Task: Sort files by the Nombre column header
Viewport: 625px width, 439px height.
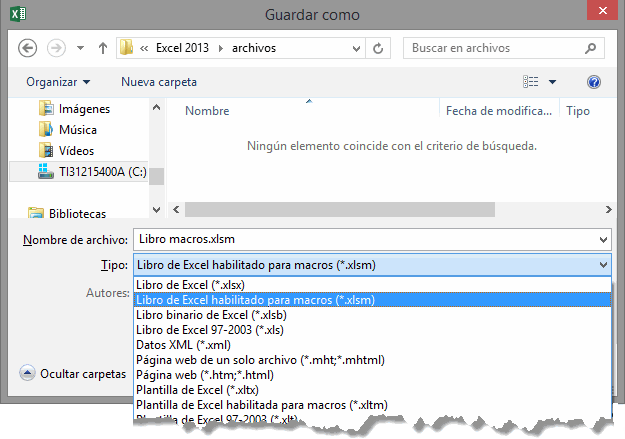Action: click(x=207, y=112)
